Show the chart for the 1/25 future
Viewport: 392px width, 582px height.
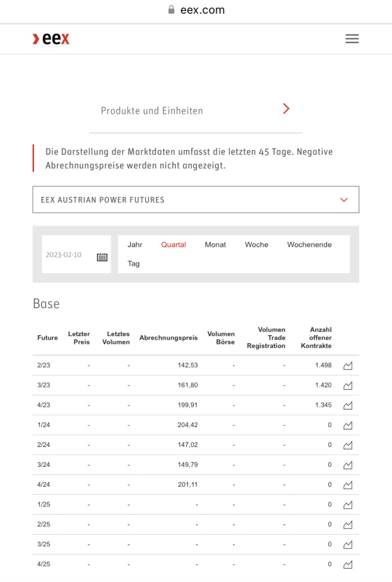pos(348,504)
